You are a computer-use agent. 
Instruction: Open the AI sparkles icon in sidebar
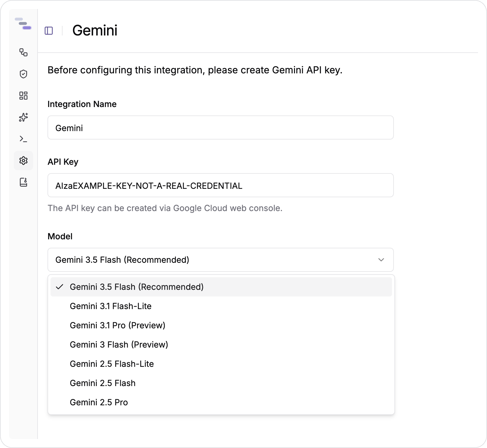tap(23, 117)
